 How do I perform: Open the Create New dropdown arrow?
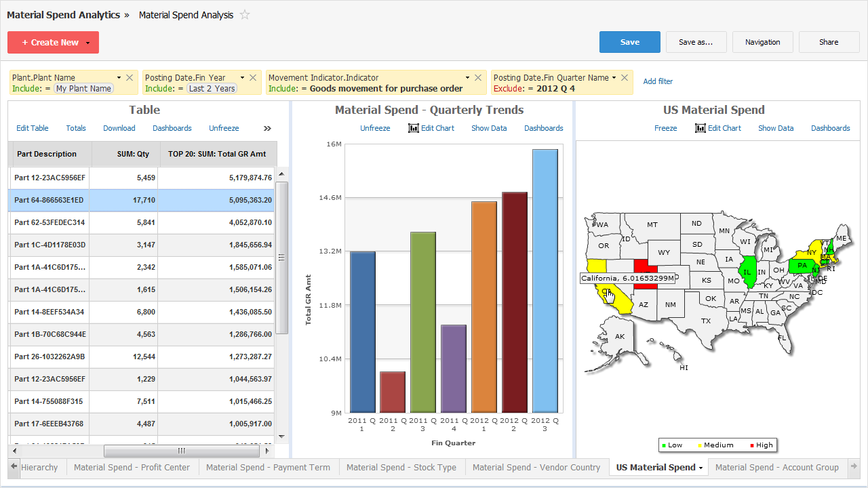[x=88, y=43]
